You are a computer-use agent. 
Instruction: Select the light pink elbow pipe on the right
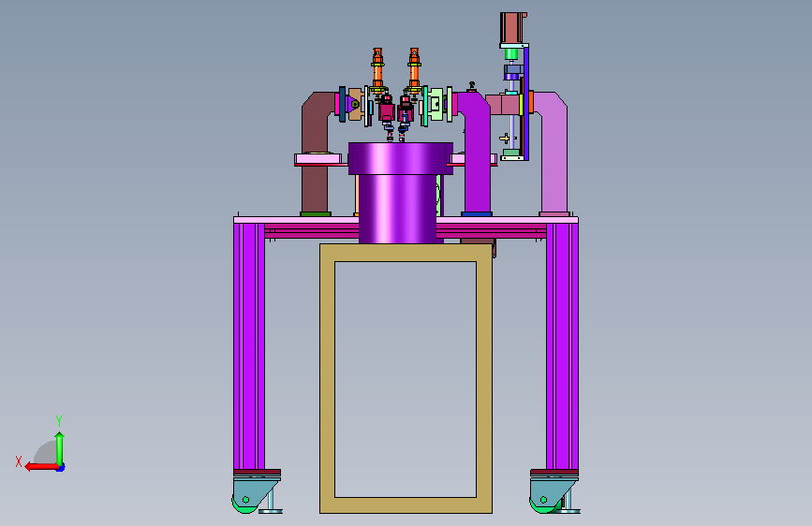pos(554,153)
